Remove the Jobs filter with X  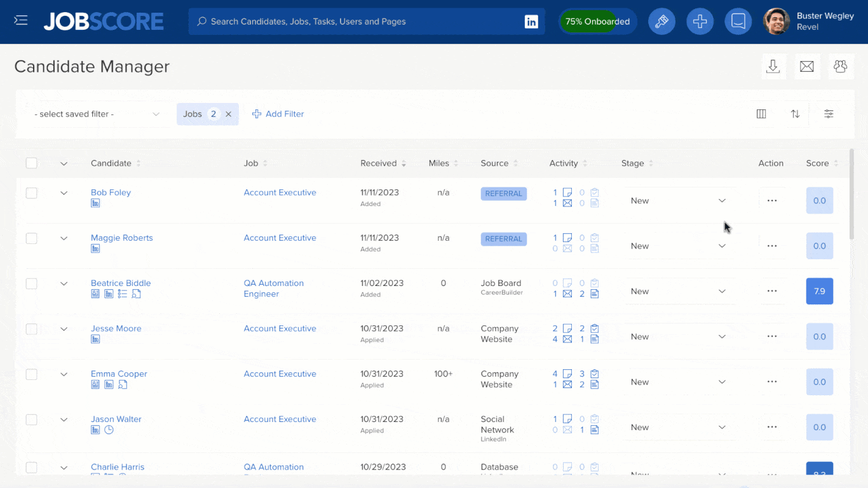(228, 114)
